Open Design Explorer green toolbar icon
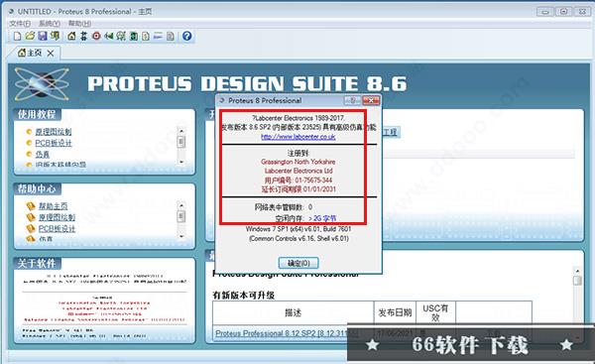The height and width of the screenshot is (364, 595). [134, 36]
